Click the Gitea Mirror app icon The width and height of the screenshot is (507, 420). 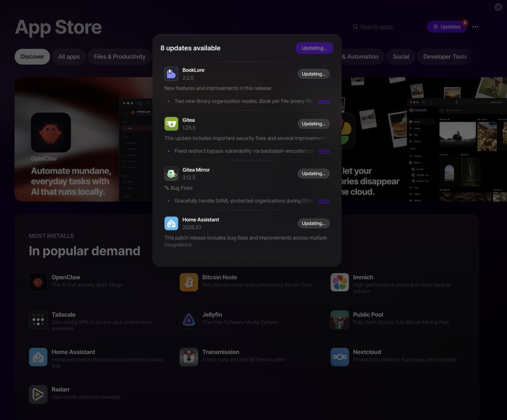click(x=171, y=173)
